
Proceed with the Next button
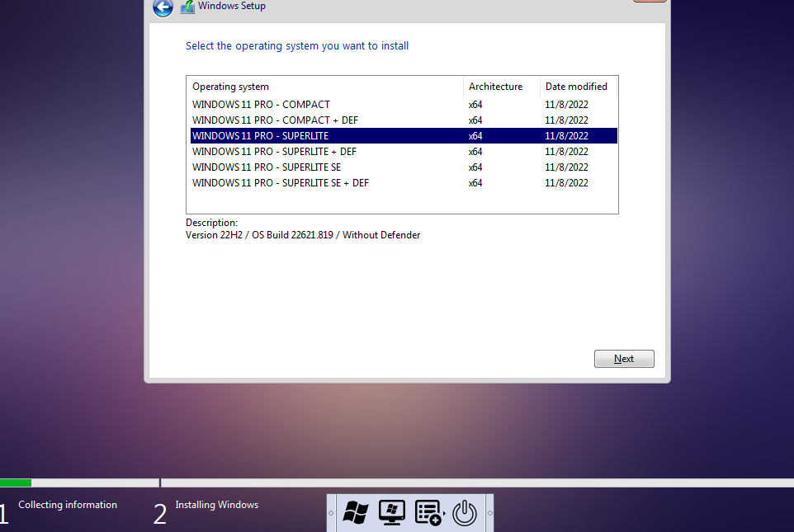[x=624, y=359]
